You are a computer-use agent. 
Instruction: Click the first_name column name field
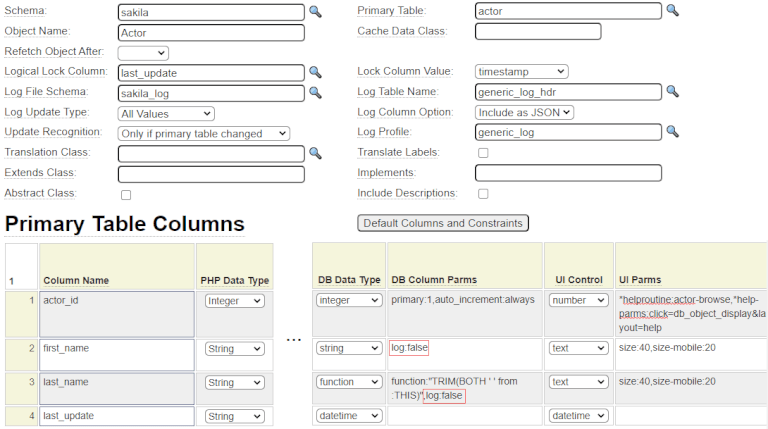tap(117, 354)
